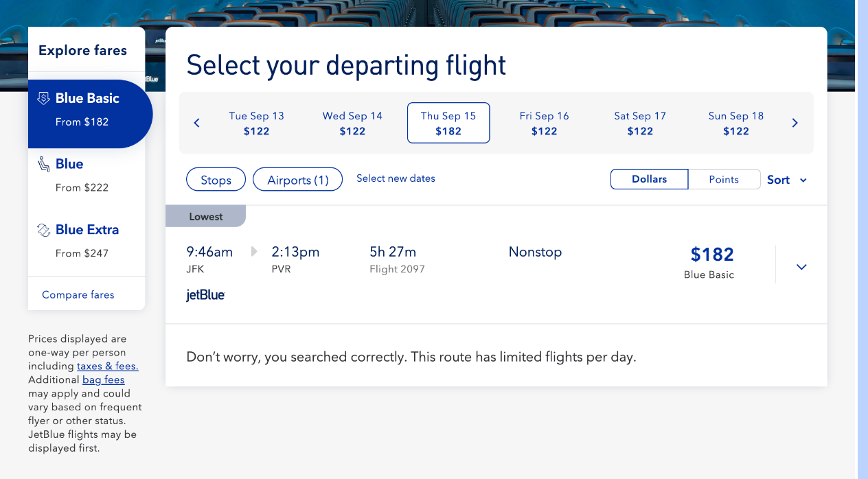This screenshot has height=479, width=868.
Task: Click the Blue Extra fare icon
Action: (44, 230)
